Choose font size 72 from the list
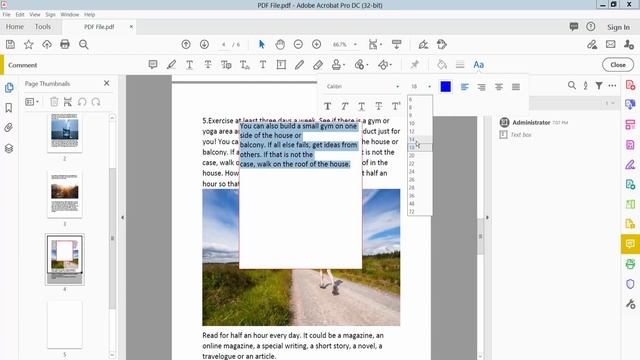640x360 pixels. coord(420,211)
